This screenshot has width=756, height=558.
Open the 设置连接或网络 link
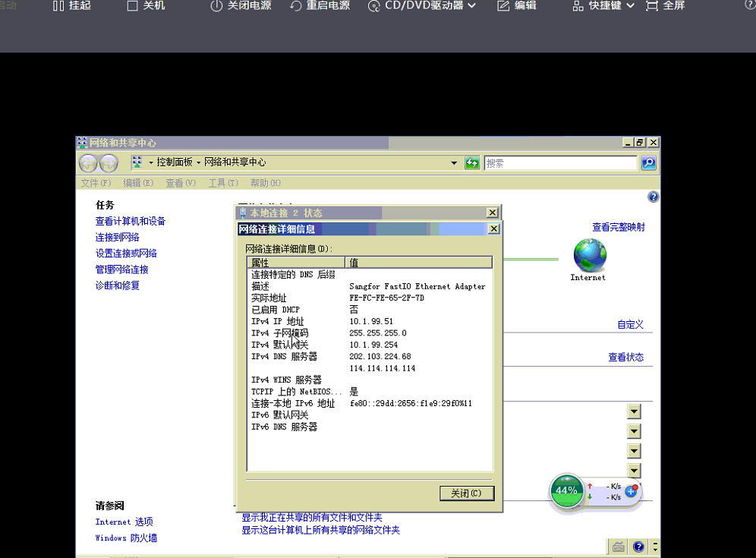click(126, 254)
